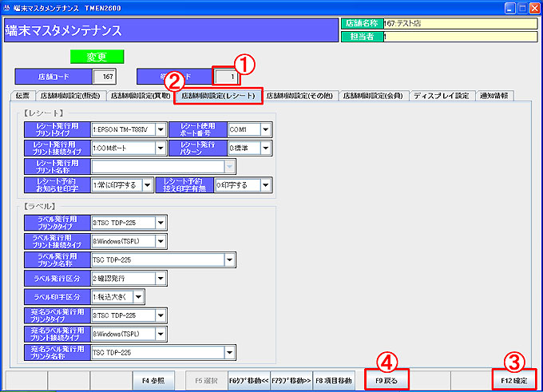The image size is (543, 392).
Task: Click the 【ラベル】 group heading
Action: (39, 207)
